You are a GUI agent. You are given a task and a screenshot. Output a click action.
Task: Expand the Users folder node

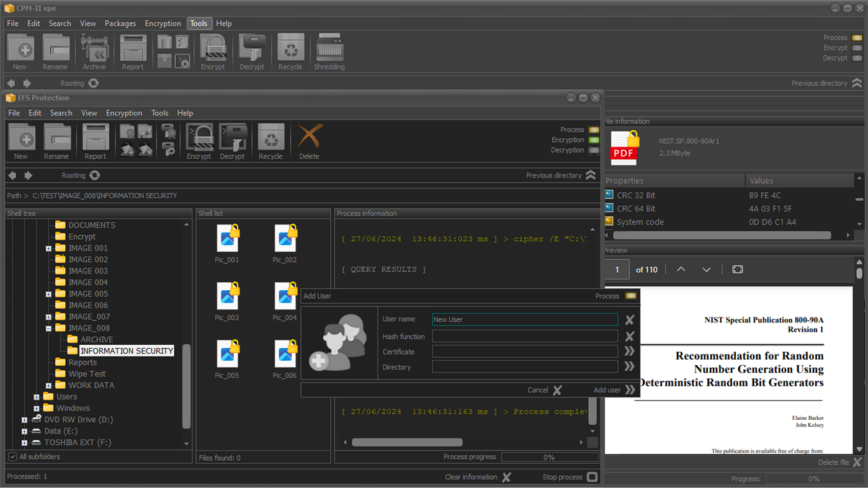point(37,397)
